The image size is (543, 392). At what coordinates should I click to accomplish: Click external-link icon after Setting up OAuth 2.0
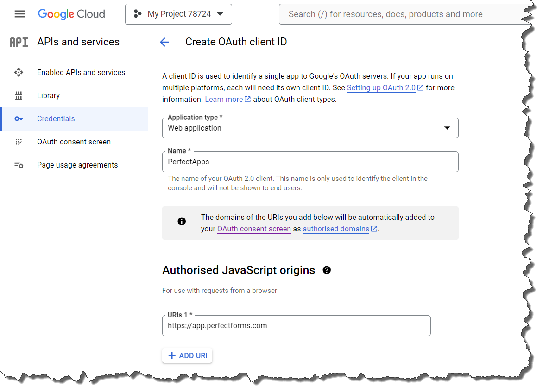420,87
